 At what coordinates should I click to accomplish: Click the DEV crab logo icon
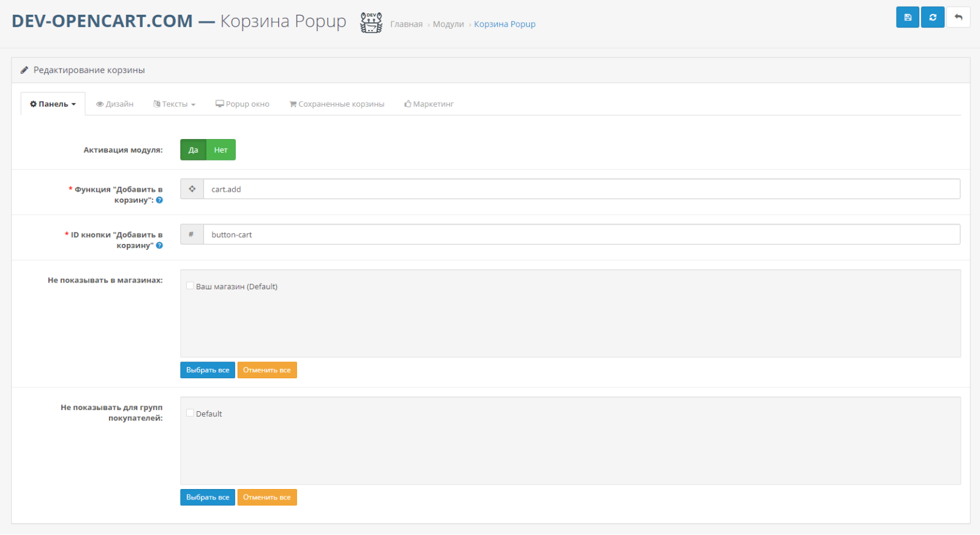tap(371, 23)
